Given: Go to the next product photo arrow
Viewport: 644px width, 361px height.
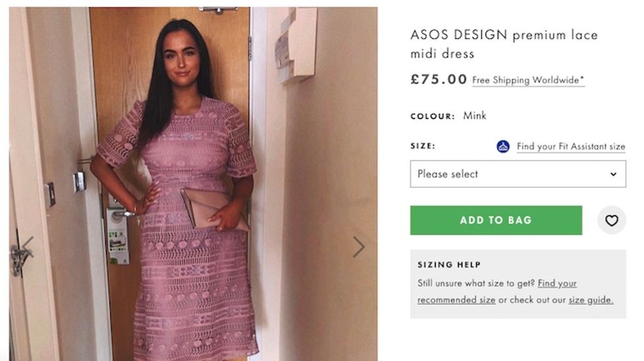Looking at the screenshot, I should click(x=358, y=247).
